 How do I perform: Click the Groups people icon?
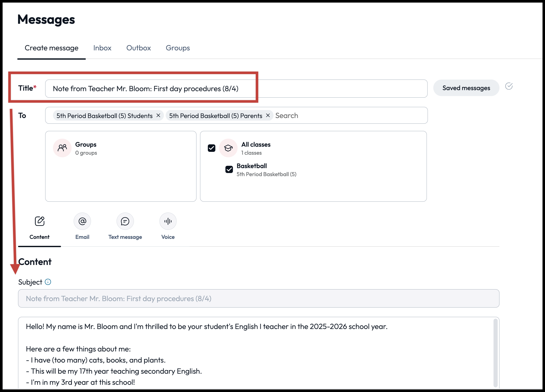tap(62, 148)
